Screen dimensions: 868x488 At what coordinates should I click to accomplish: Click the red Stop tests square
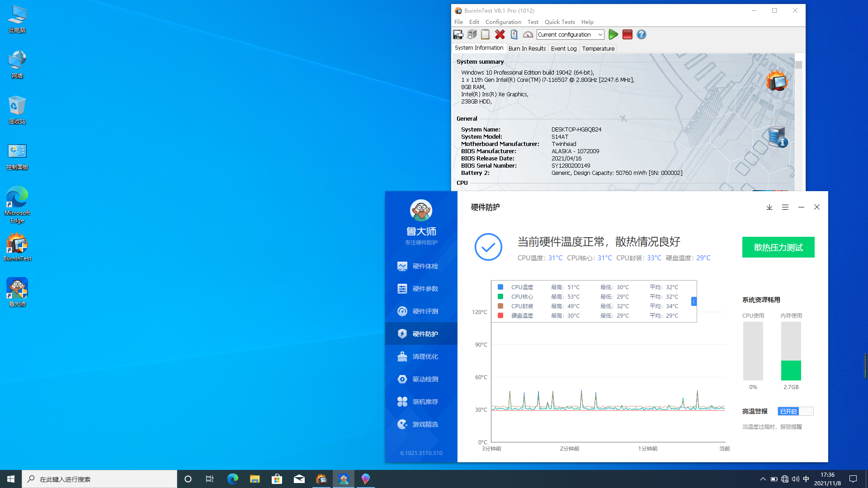click(x=627, y=34)
